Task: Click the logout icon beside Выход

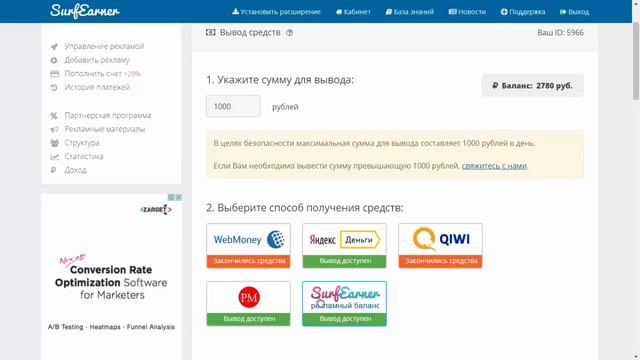Action: pos(563,11)
